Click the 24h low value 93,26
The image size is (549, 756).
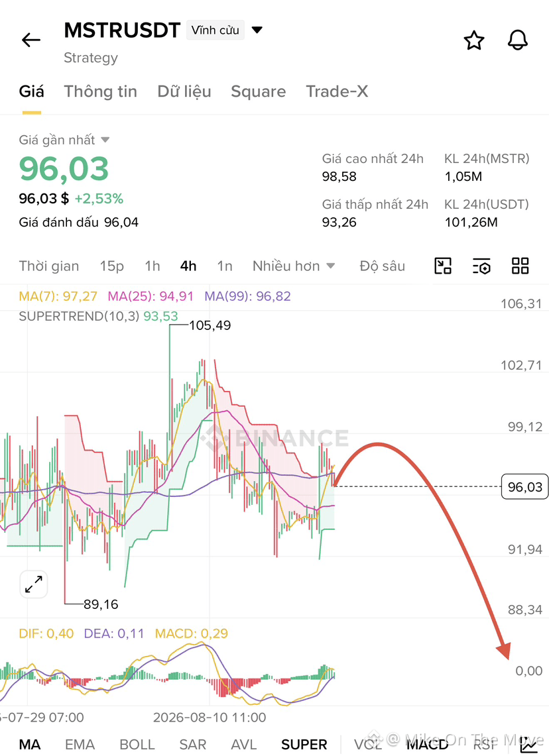339,222
